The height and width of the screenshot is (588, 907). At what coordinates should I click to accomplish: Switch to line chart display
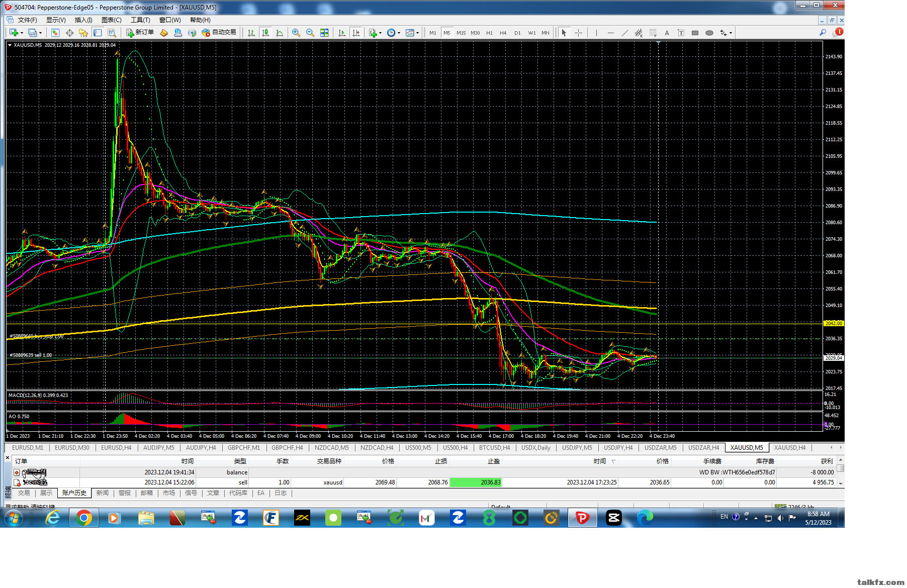point(280,33)
